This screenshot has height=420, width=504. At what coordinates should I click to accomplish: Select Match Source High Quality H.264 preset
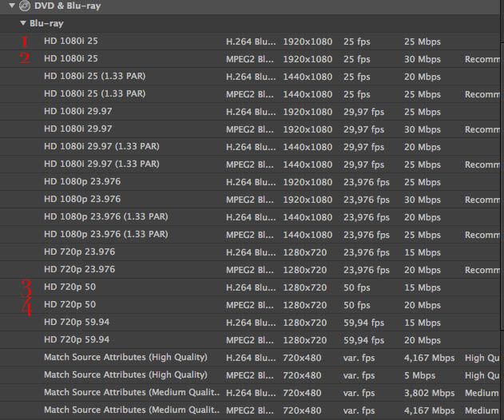pos(125,358)
